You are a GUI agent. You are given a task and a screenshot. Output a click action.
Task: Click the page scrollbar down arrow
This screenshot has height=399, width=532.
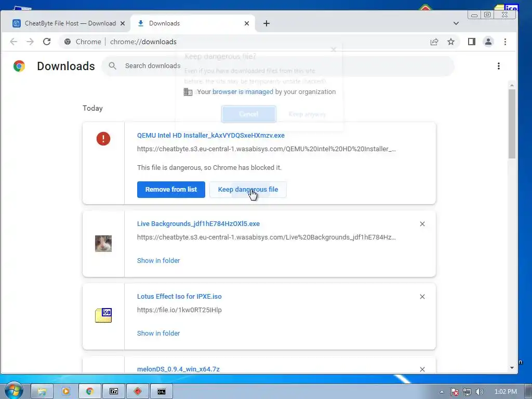click(512, 368)
